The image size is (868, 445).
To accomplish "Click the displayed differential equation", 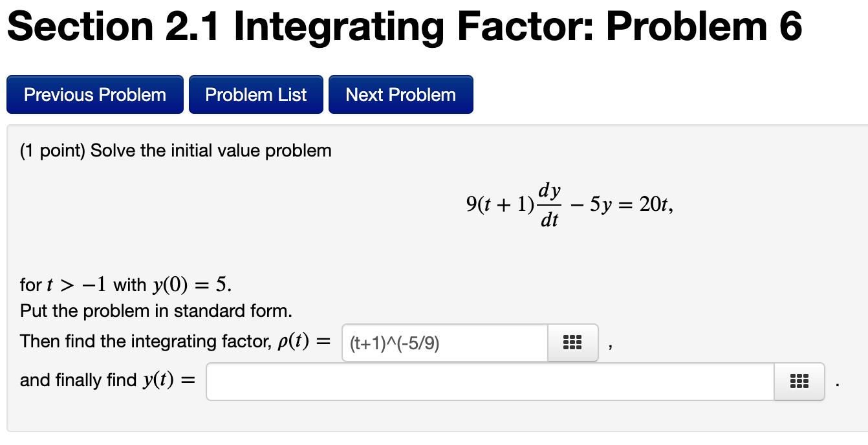I will [569, 202].
